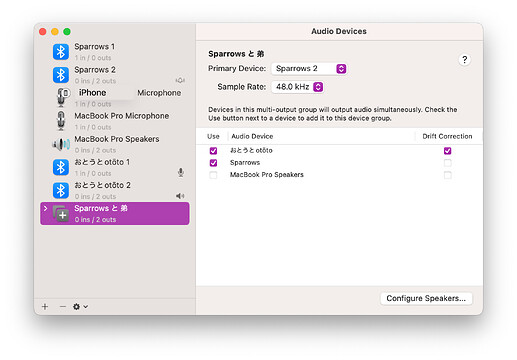Select the MacBook Pro Microphone icon

[x=61, y=120]
